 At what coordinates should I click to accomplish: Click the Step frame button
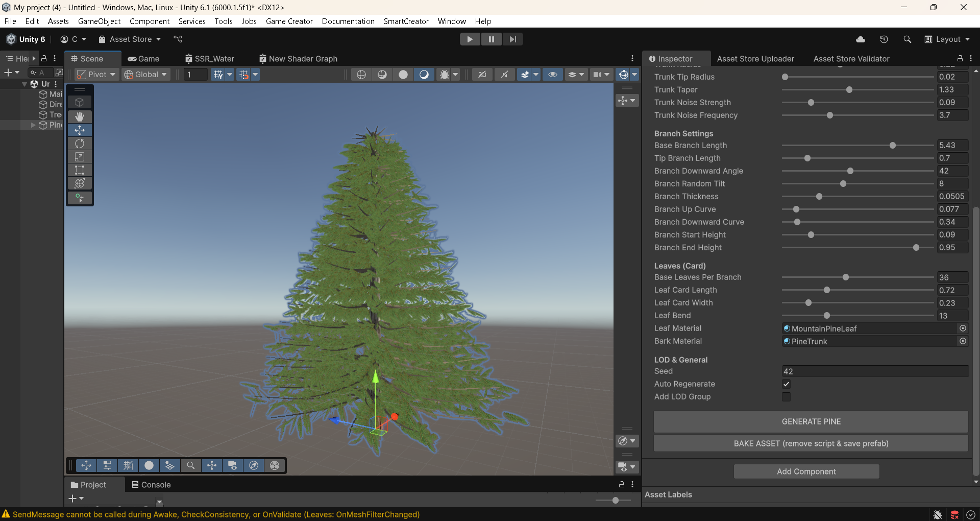512,39
